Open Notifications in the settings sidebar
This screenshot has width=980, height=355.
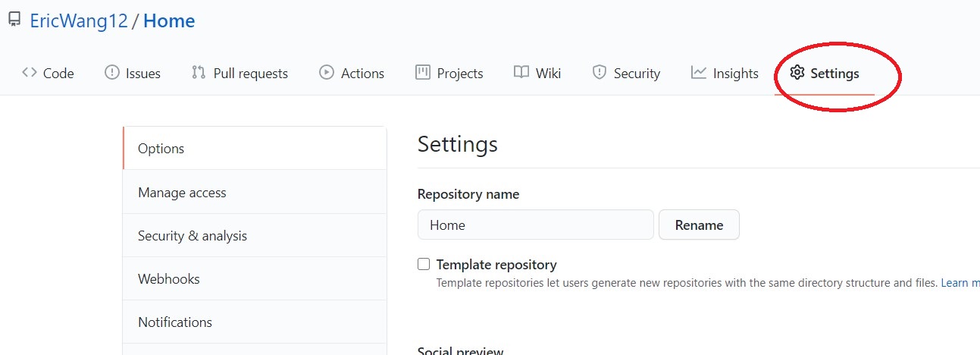255,322
